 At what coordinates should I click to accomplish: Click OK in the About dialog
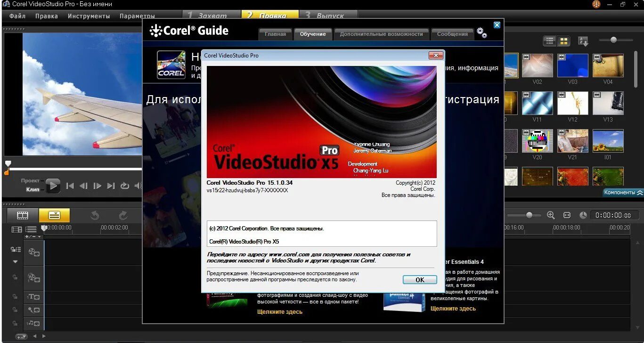[x=420, y=279]
